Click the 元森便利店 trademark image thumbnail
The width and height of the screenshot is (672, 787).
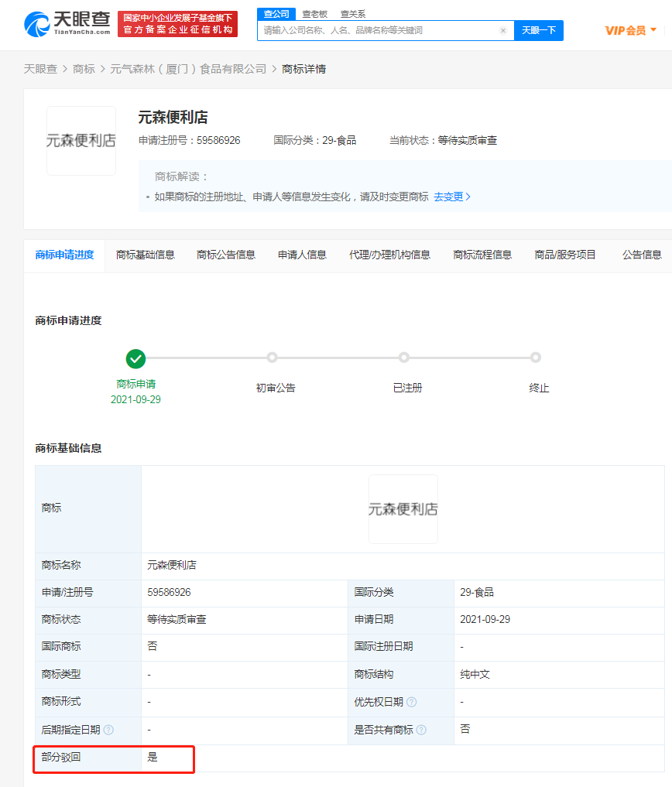click(81, 140)
